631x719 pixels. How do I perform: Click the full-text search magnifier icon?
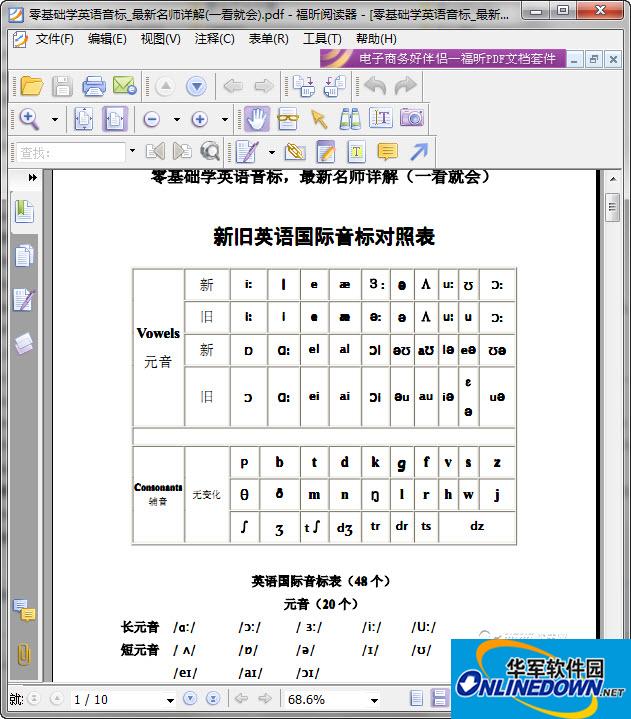pos(210,151)
